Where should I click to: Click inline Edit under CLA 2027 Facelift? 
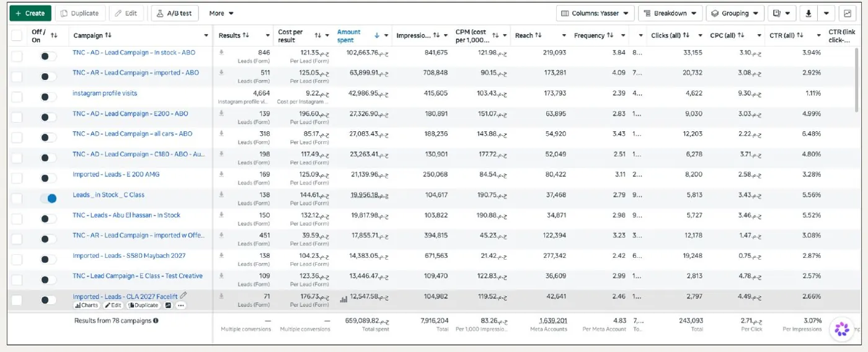pyautogui.click(x=113, y=306)
